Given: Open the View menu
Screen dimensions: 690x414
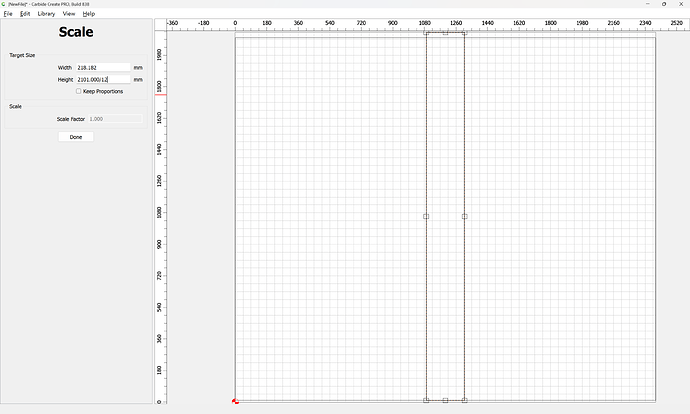Looking at the screenshot, I should (69, 14).
